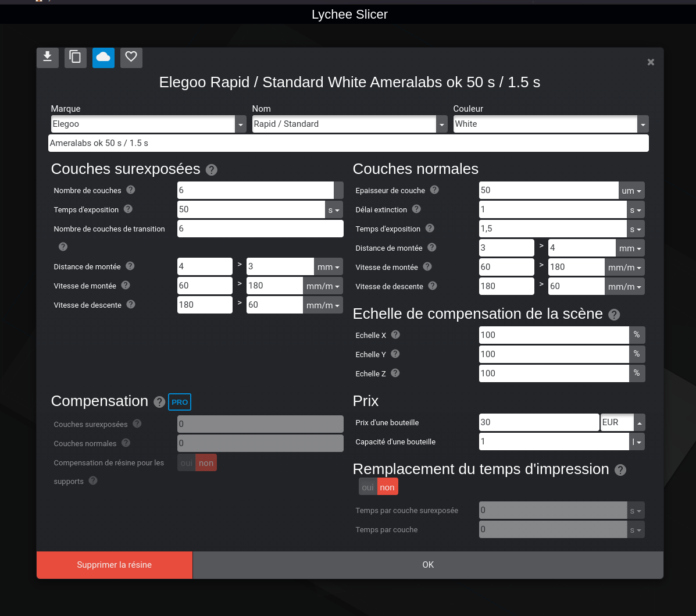Click help icon for normal Vitesse de montée
The image size is (696, 616).
click(427, 266)
